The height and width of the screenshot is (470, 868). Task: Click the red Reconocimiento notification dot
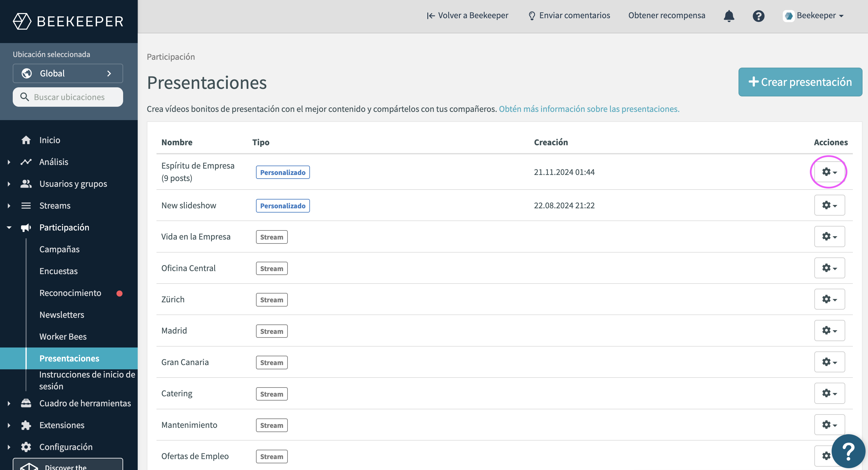point(119,293)
